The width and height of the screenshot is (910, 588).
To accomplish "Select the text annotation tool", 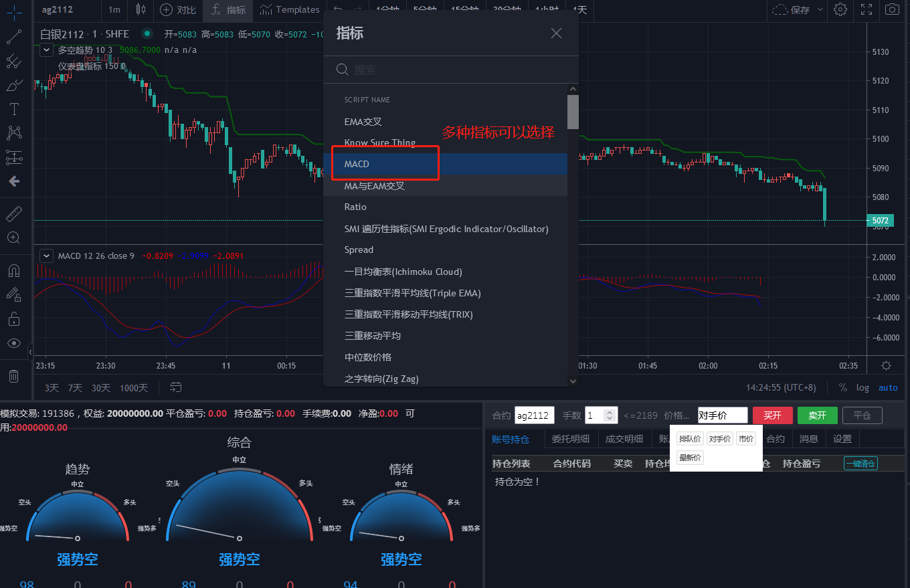I will pos(14,109).
